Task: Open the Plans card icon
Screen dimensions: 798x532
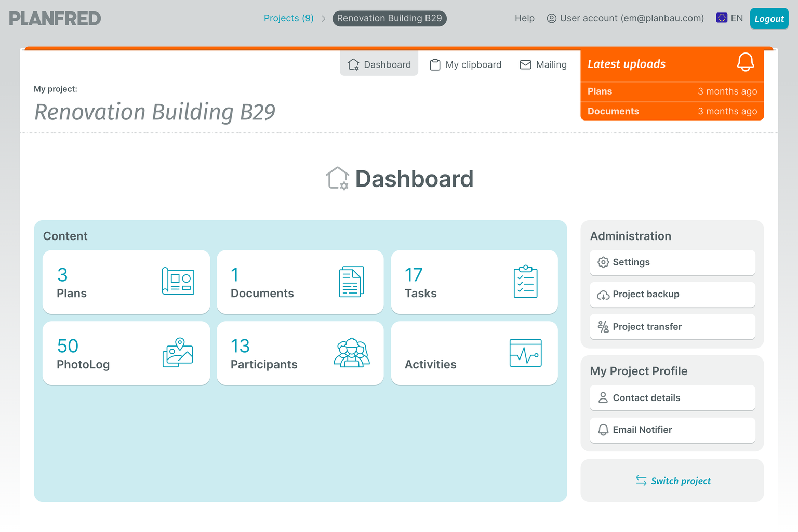Action: pos(178,282)
